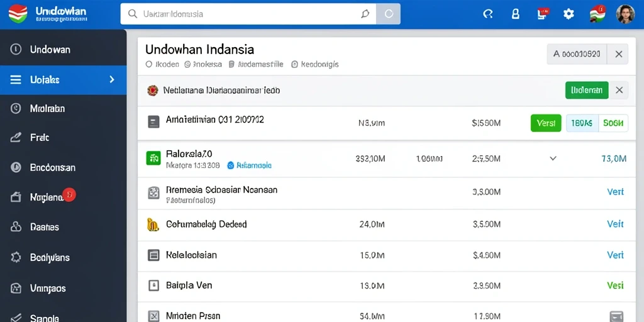The height and width of the screenshot is (322, 644).
Task: Click the $1590M amount
Action: pyautogui.click(x=486, y=123)
